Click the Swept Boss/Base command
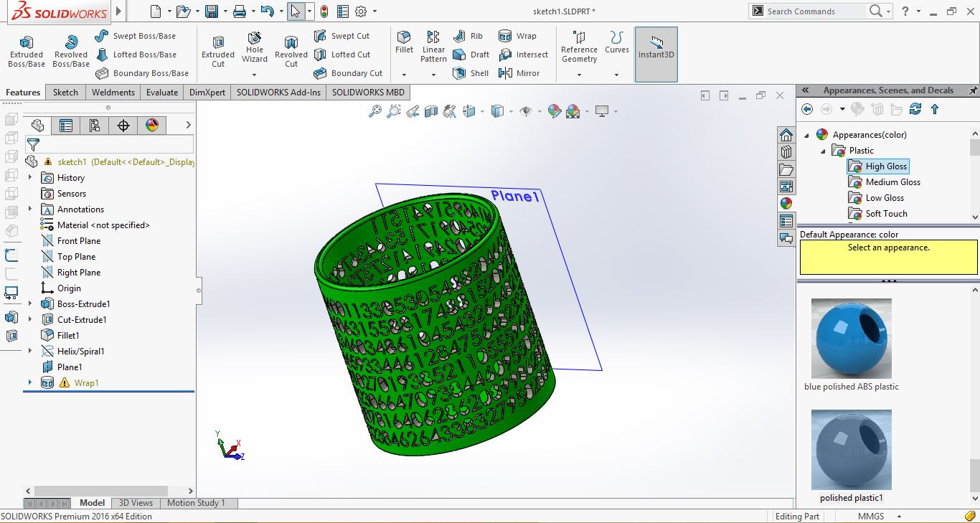 click(x=135, y=36)
